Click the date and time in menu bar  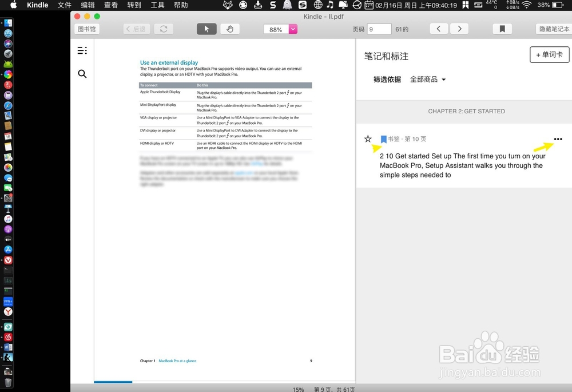tap(416, 5)
